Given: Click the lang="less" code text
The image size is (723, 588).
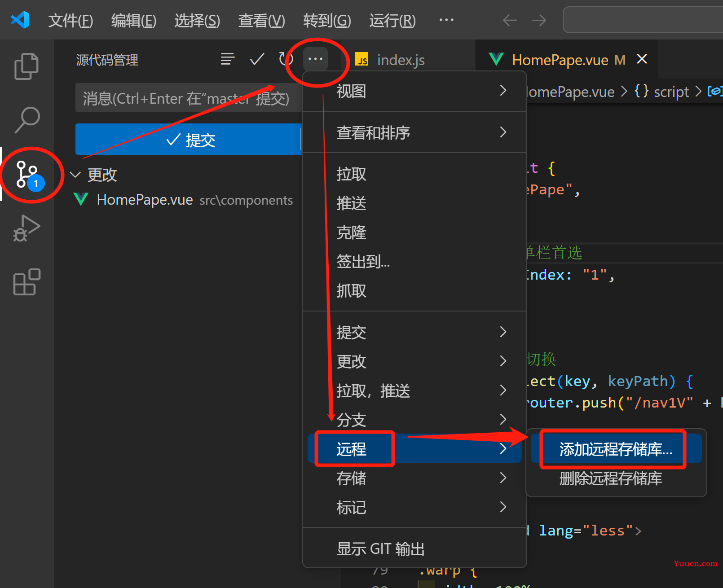Looking at the screenshot, I should pos(586,531).
